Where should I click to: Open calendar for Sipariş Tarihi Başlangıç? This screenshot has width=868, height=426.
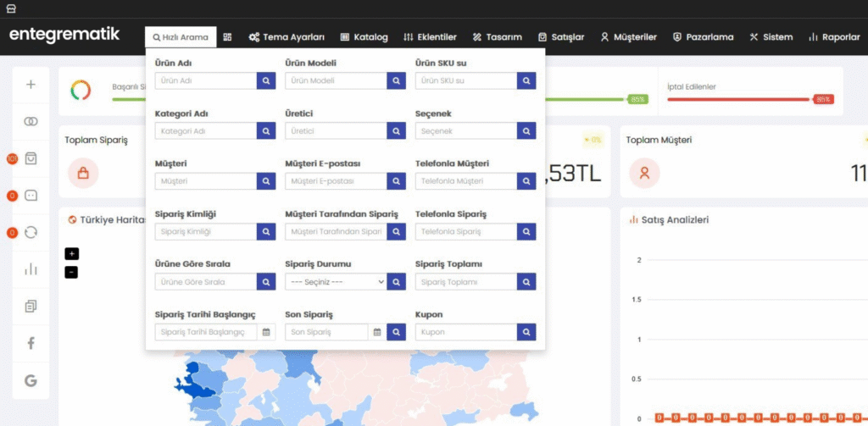pyautogui.click(x=266, y=332)
